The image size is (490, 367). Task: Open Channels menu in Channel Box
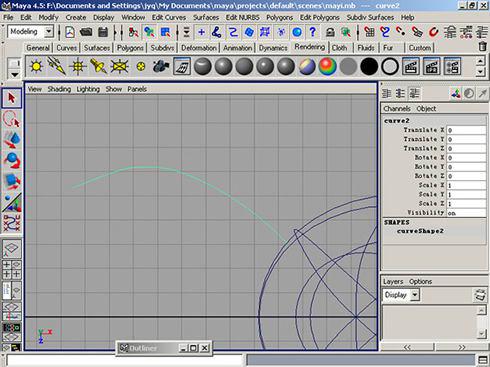[397, 109]
